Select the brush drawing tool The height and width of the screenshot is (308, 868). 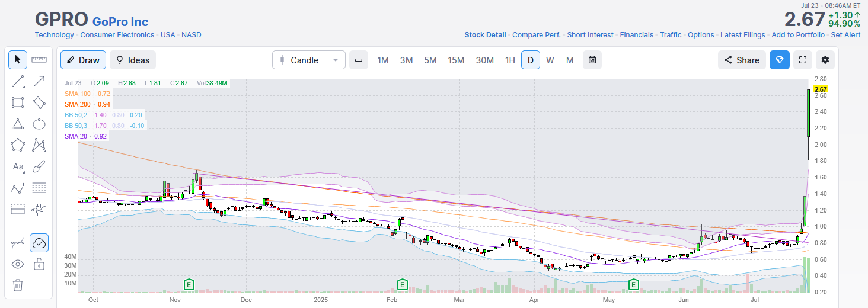[x=39, y=166]
